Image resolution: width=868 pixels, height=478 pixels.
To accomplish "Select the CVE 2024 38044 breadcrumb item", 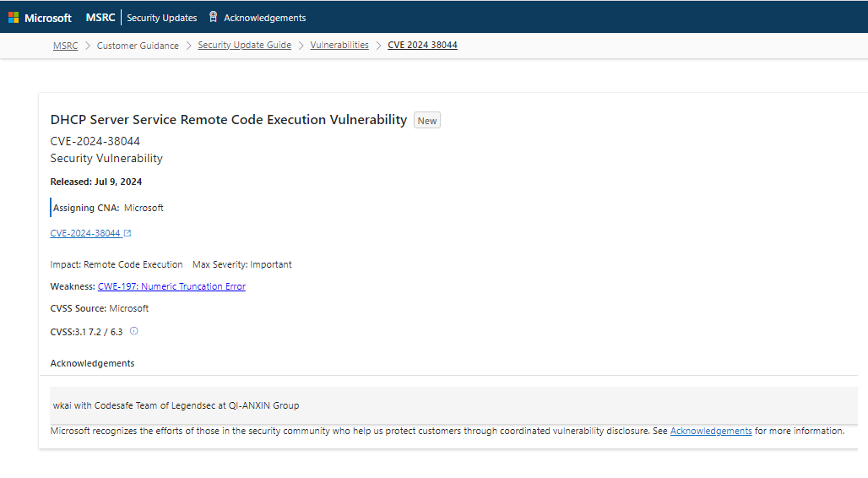I will [422, 45].
